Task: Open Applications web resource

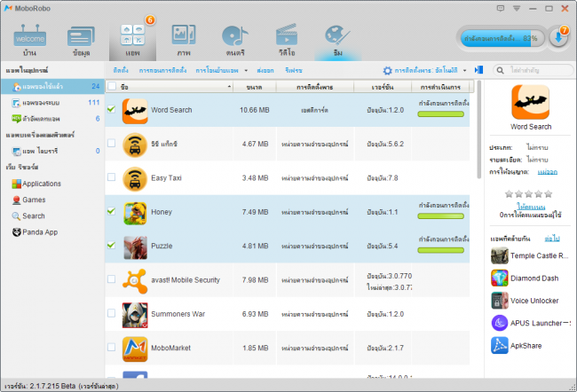Action: pyautogui.click(x=42, y=184)
